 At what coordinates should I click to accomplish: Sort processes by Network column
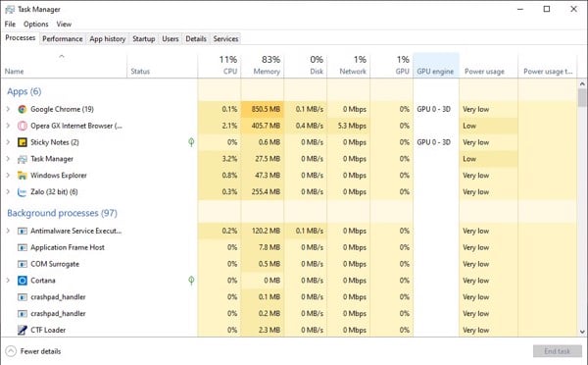coord(348,66)
